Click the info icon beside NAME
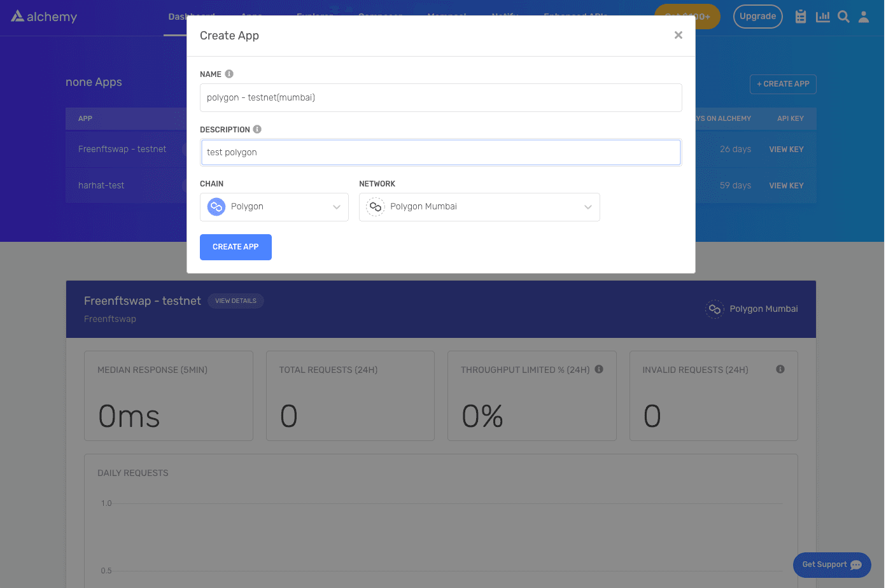The height and width of the screenshot is (588, 886). [229, 74]
